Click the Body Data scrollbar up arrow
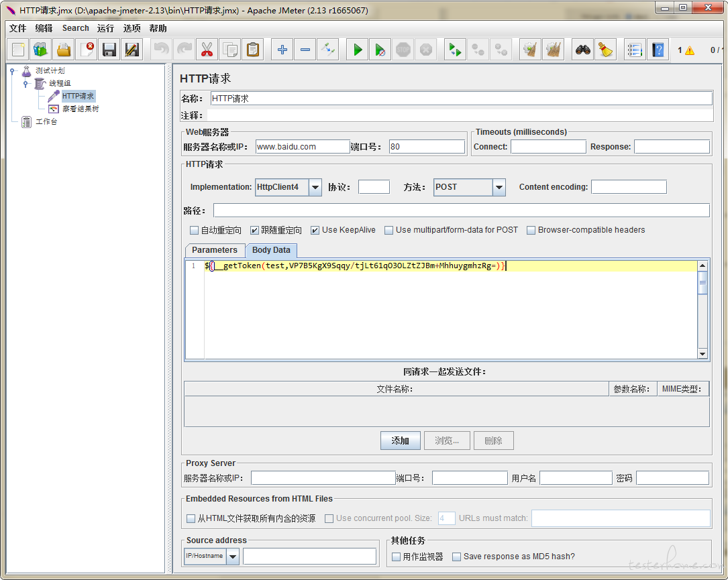The height and width of the screenshot is (580, 728). click(x=703, y=266)
